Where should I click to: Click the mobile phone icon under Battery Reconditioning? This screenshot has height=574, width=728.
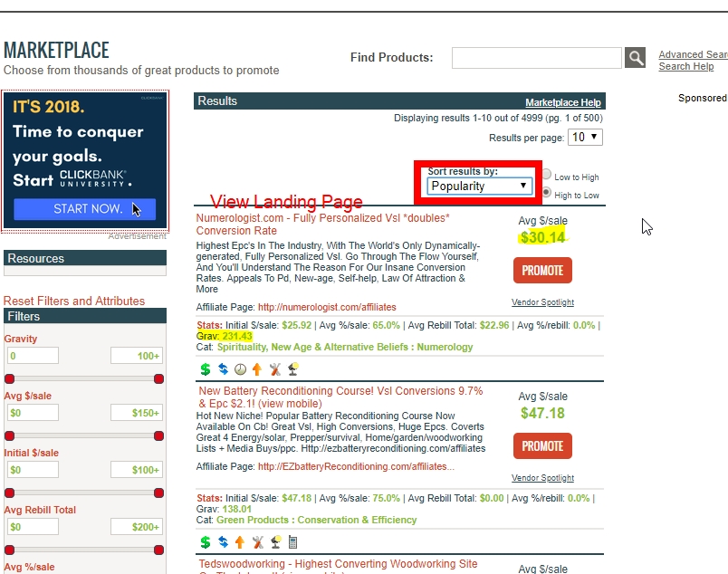(292, 542)
